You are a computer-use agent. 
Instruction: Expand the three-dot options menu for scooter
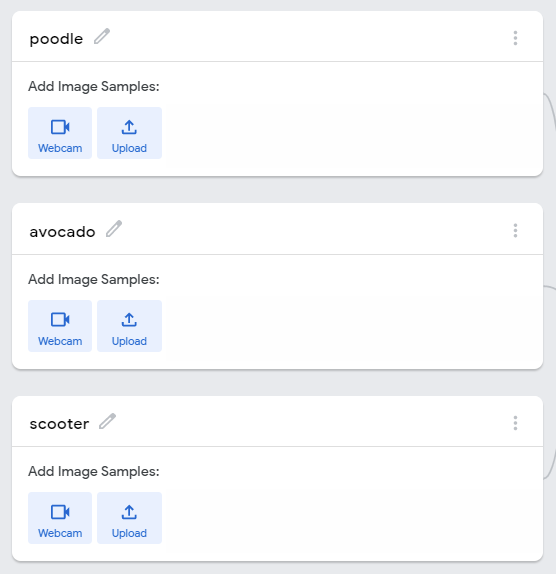(x=515, y=423)
